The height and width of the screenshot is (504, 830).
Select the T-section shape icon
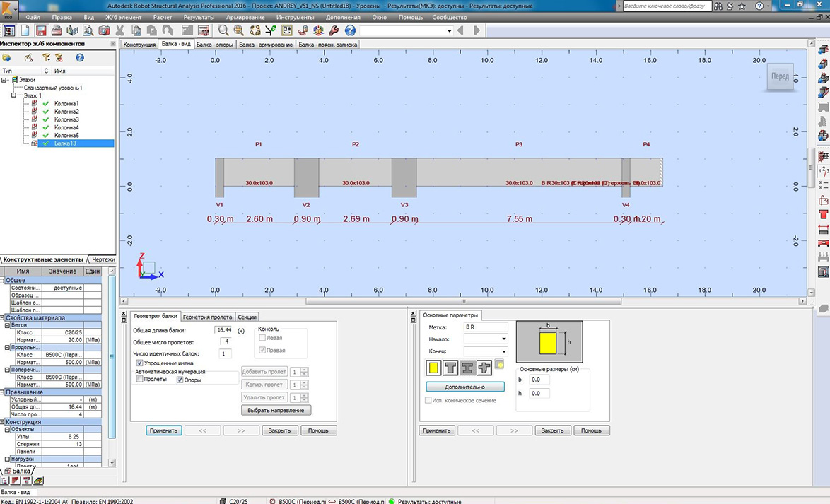click(x=450, y=367)
